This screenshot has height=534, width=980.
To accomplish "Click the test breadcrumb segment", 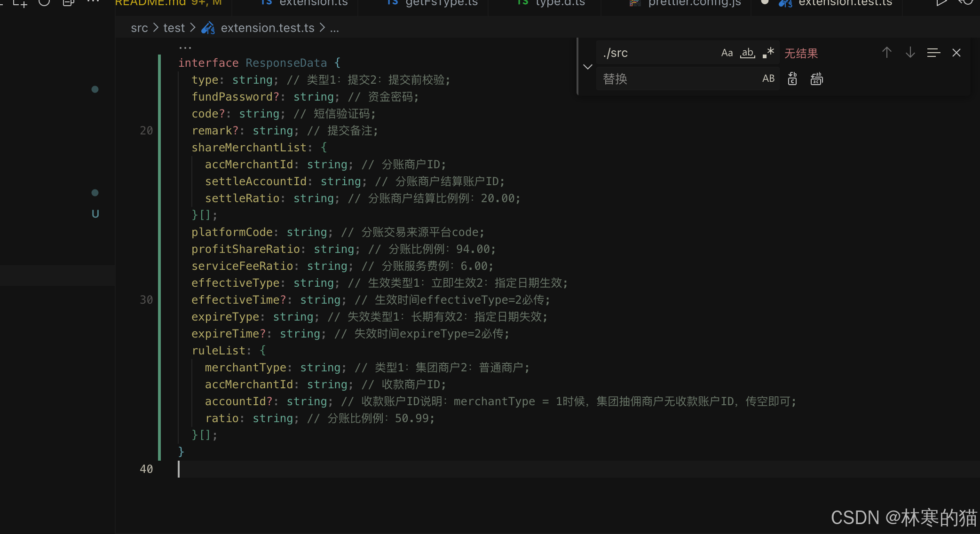I will point(174,28).
